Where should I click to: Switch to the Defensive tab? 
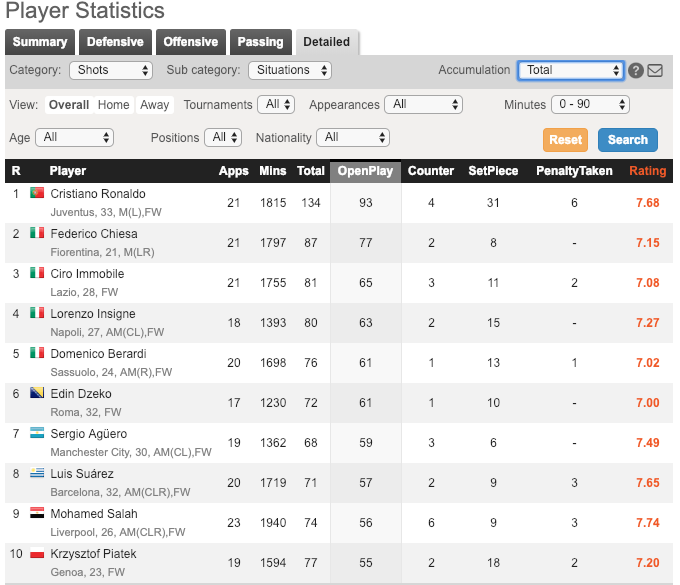coord(115,42)
